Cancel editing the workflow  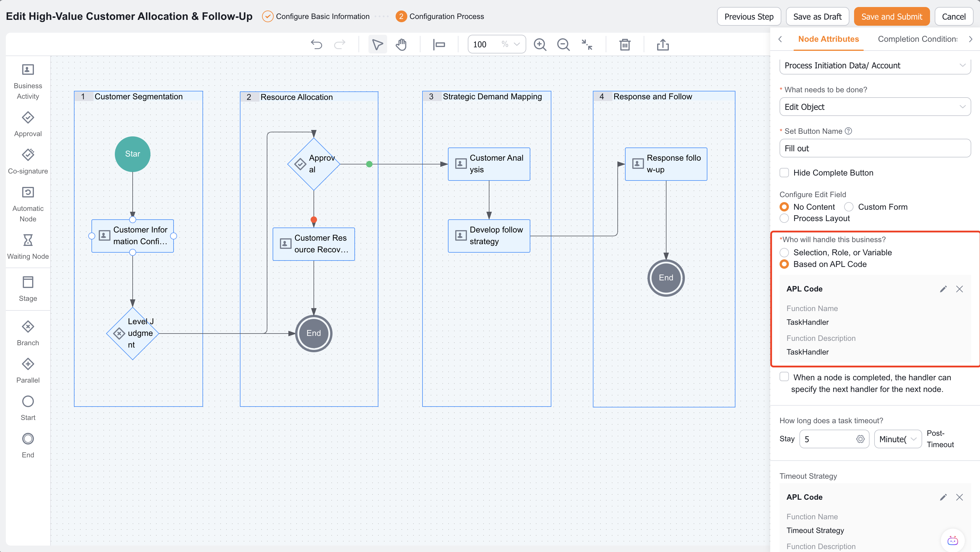click(953, 16)
